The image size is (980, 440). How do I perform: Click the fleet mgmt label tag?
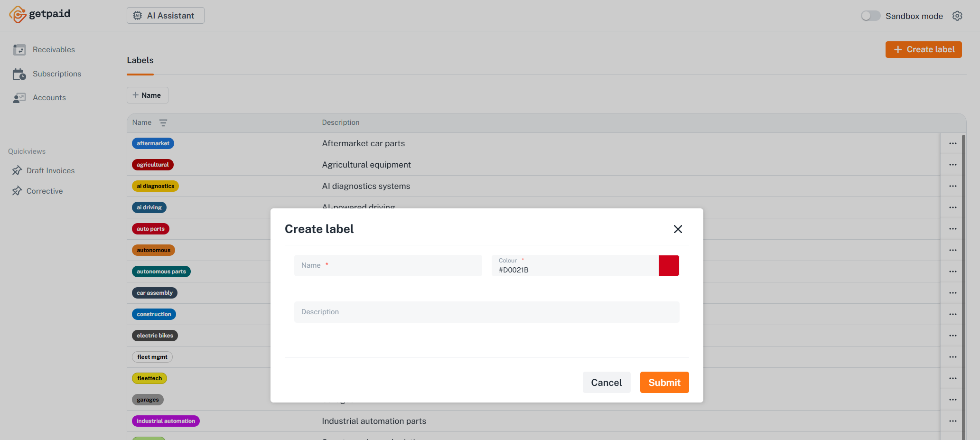pyautogui.click(x=152, y=357)
